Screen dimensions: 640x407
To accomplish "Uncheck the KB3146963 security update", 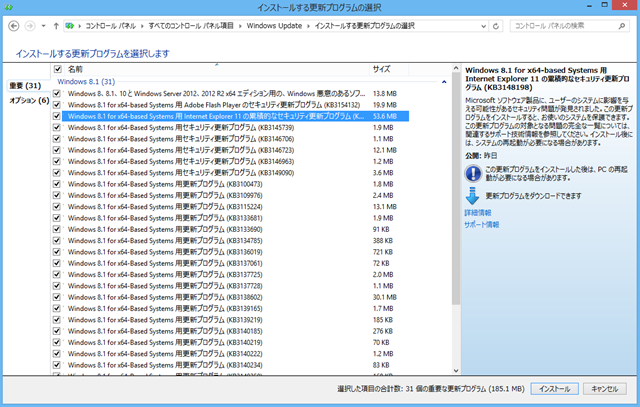I will [57, 161].
